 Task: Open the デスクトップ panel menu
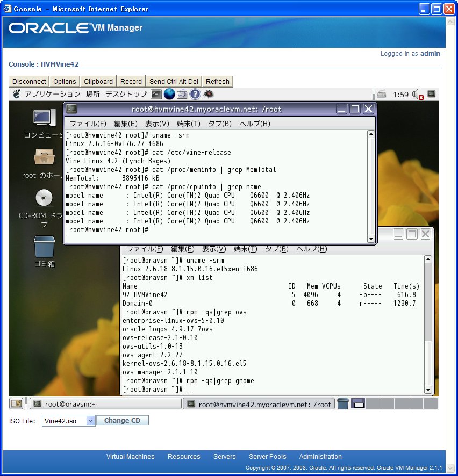126,94
